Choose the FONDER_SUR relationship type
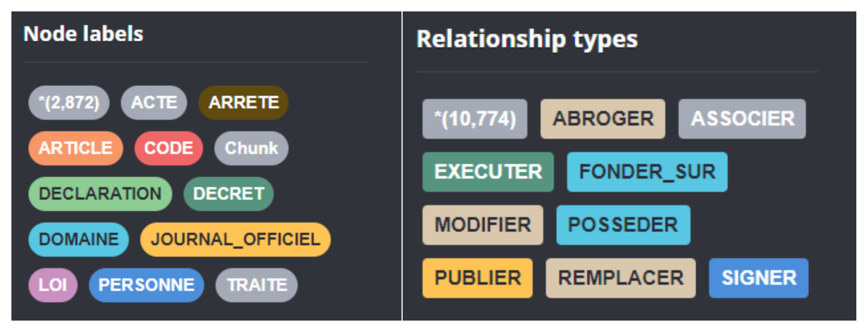Viewport: 868px width, 332px height. click(x=647, y=171)
